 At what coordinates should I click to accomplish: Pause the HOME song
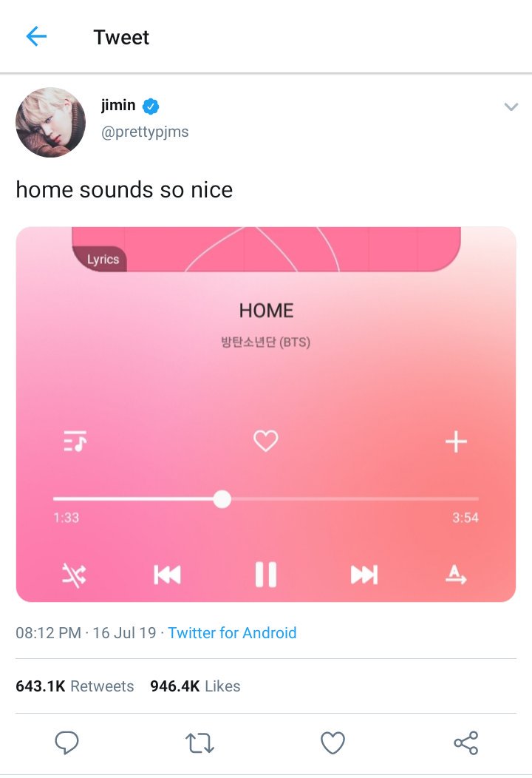click(x=266, y=575)
